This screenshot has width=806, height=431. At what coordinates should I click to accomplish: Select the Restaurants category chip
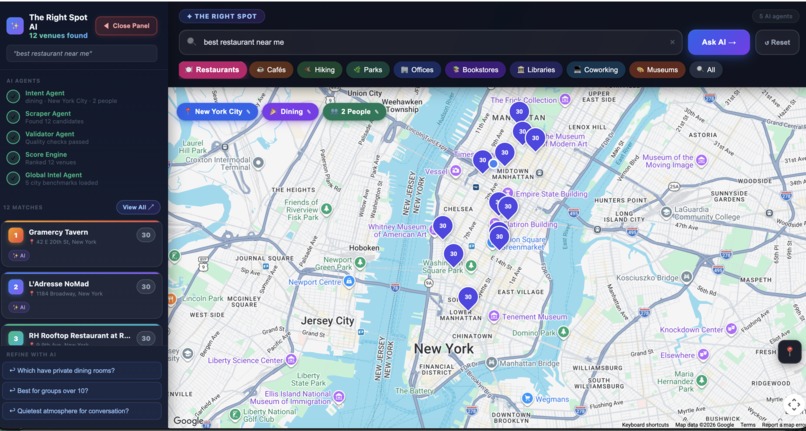click(x=213, y=70)
